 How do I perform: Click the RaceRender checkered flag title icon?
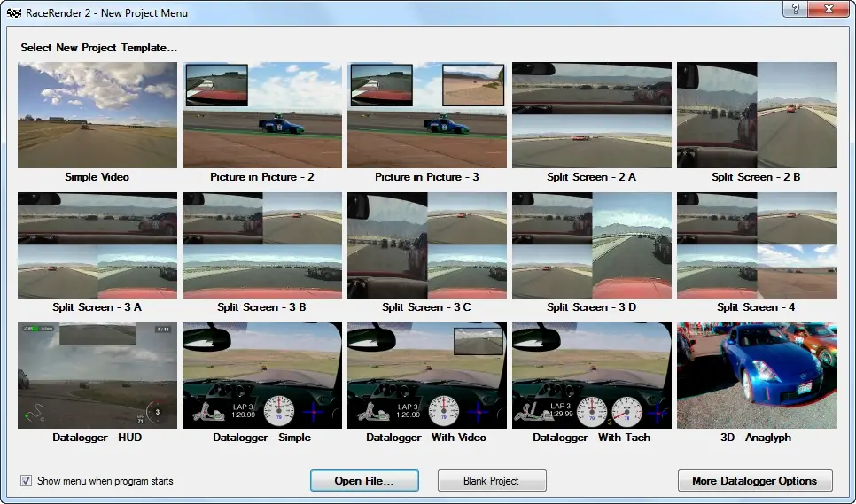(14, 12)
